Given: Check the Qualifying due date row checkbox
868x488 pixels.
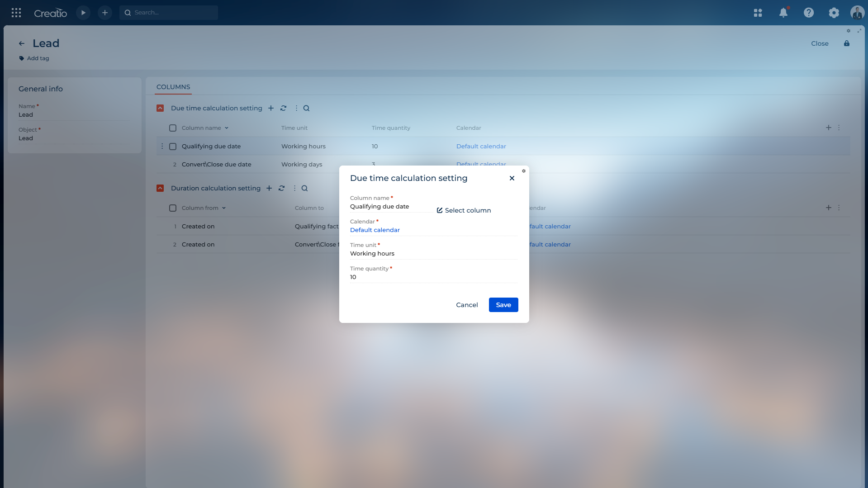Looking at the screenshot, I should 173,147.
